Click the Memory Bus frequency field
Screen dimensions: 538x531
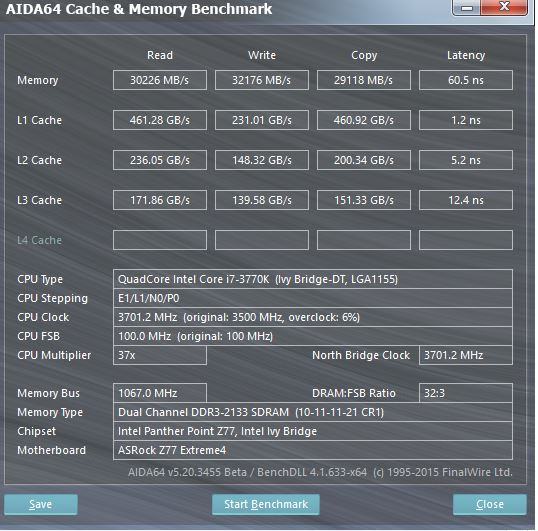pos(160,393)
